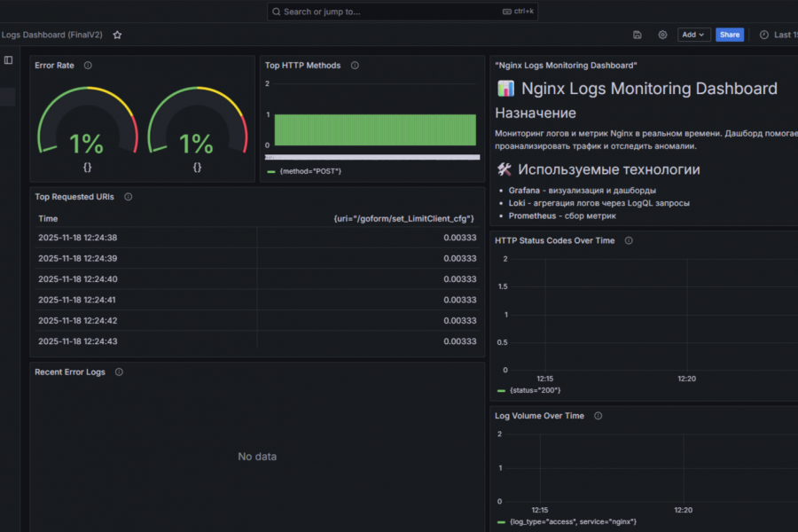Open the Error Rate panel title menu

[54, 65]
